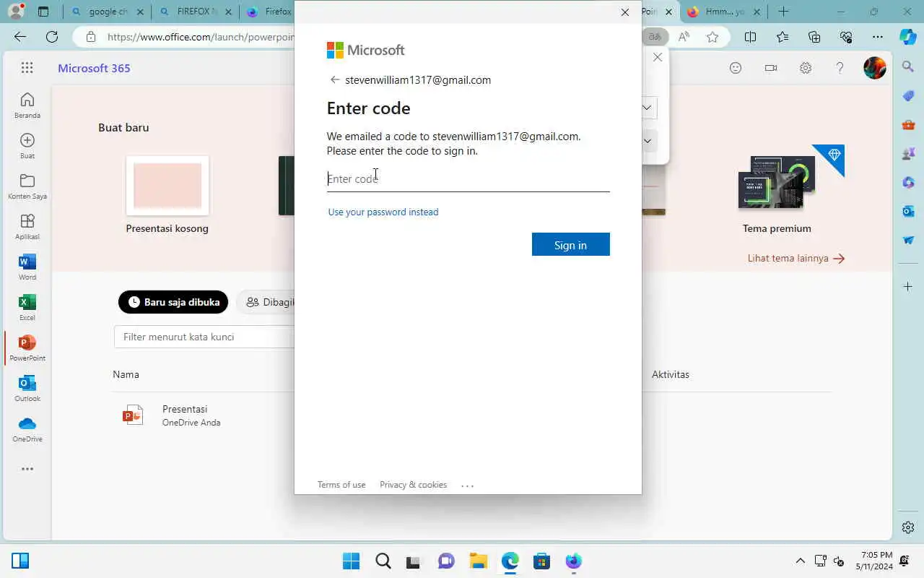The height and width of the screenshot is (578, 924).
Task: Open the Tema premium thumbnail
Action: (x=777, y=184)
